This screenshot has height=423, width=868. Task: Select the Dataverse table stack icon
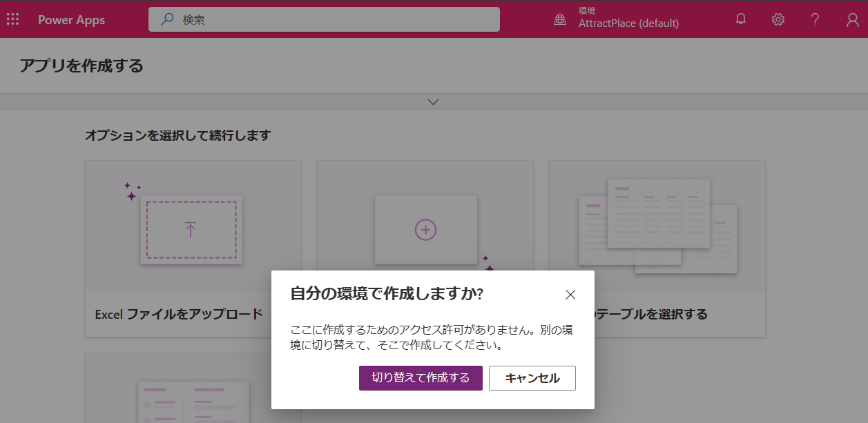(x=657, y=221)
